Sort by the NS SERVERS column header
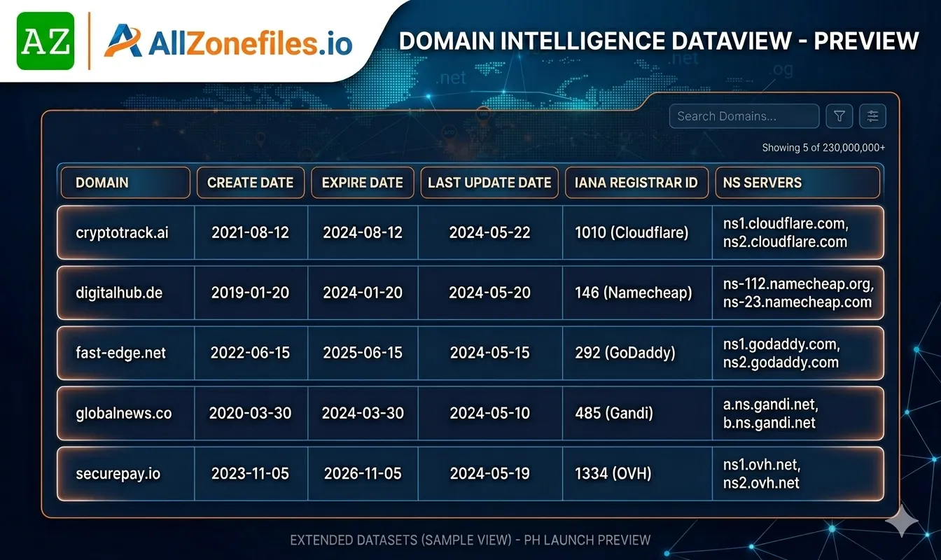941x560 pixels. click(x=797, y=183)
